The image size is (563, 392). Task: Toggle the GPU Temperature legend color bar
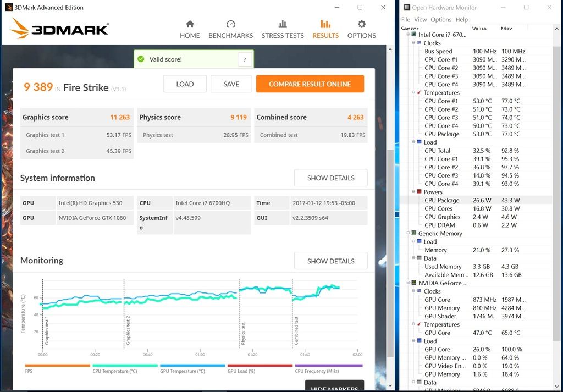tap(192, 366)
